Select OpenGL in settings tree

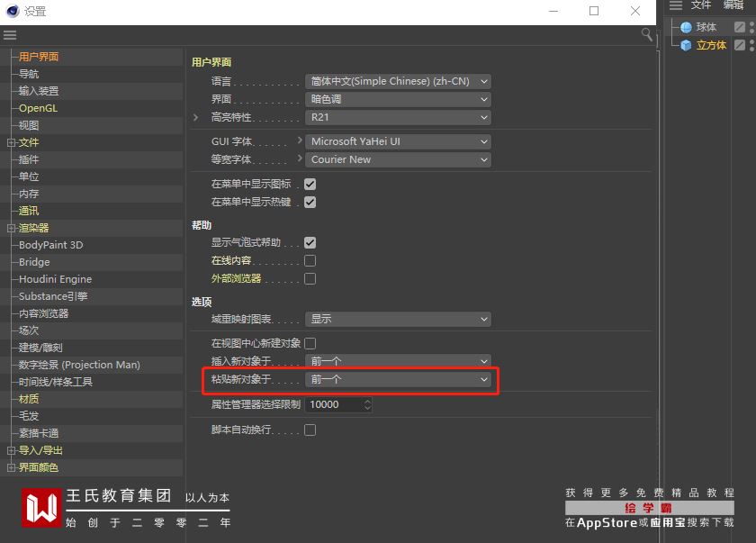click(38, 108)
